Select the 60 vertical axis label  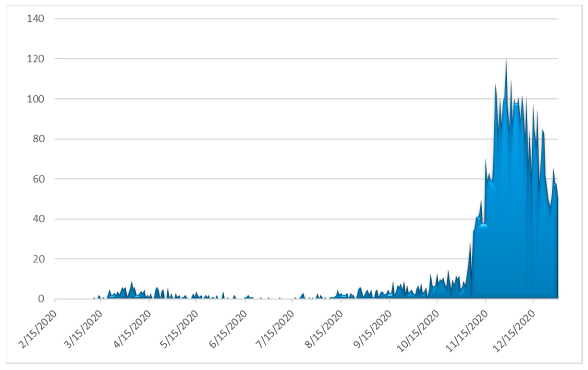(39, 179)
